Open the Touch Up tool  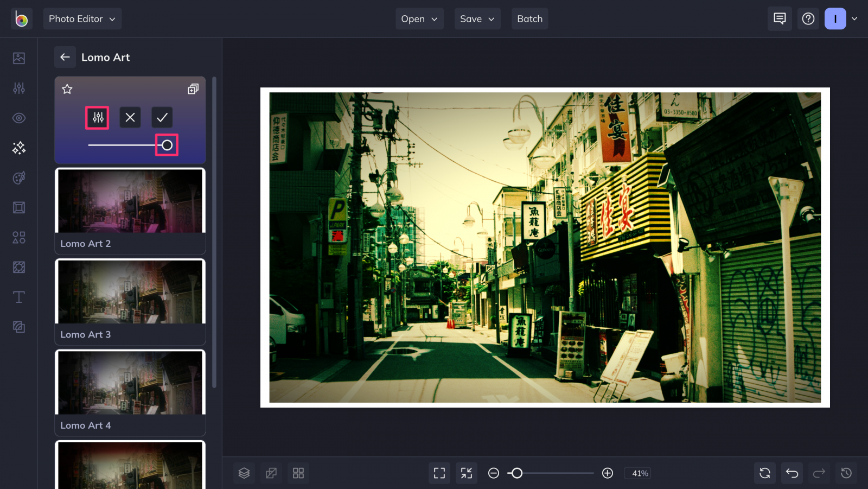(19, 118)
